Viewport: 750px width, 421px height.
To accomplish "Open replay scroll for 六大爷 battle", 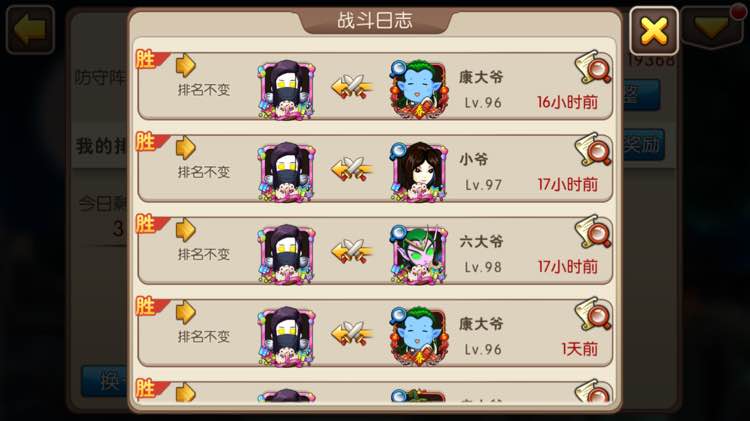I will click(x=593, y=232).
